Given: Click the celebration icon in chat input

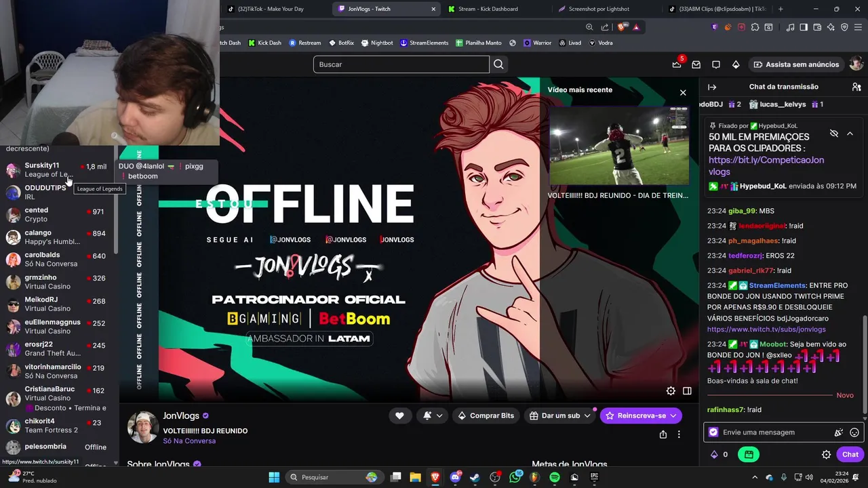Looking at the screenshot, I should pyautogui.click(x=839, y=432).
